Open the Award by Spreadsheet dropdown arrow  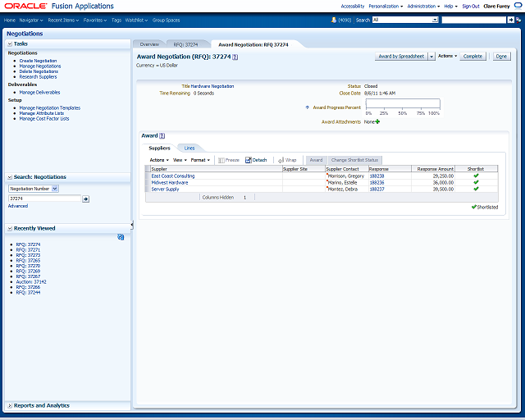click(431, 57)
